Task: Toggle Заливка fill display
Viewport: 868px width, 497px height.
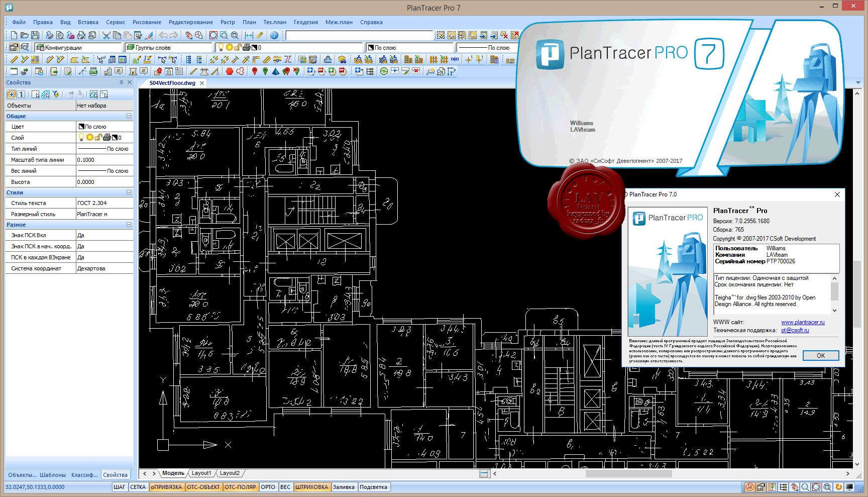Action: pos(344,487)
